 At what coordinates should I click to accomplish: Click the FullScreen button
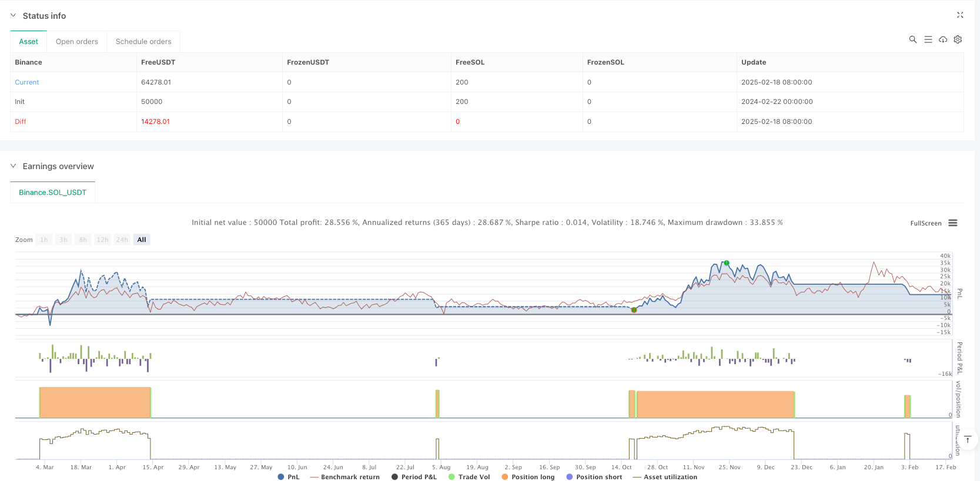pos(925,223)
